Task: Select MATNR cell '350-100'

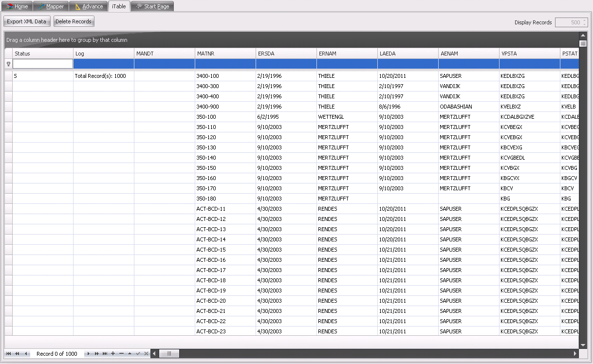Action: point(225,117)
